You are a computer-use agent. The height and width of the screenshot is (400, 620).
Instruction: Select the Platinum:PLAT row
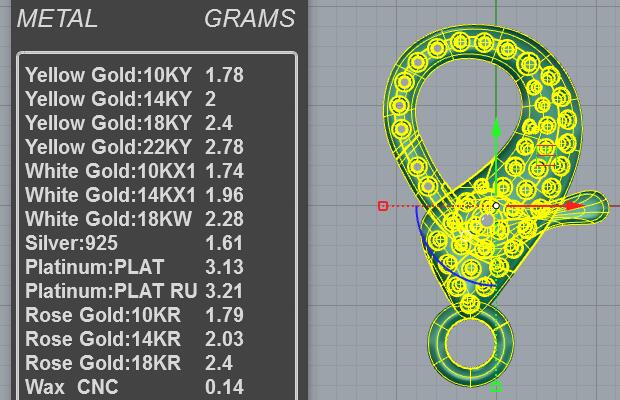click(134, 267)
